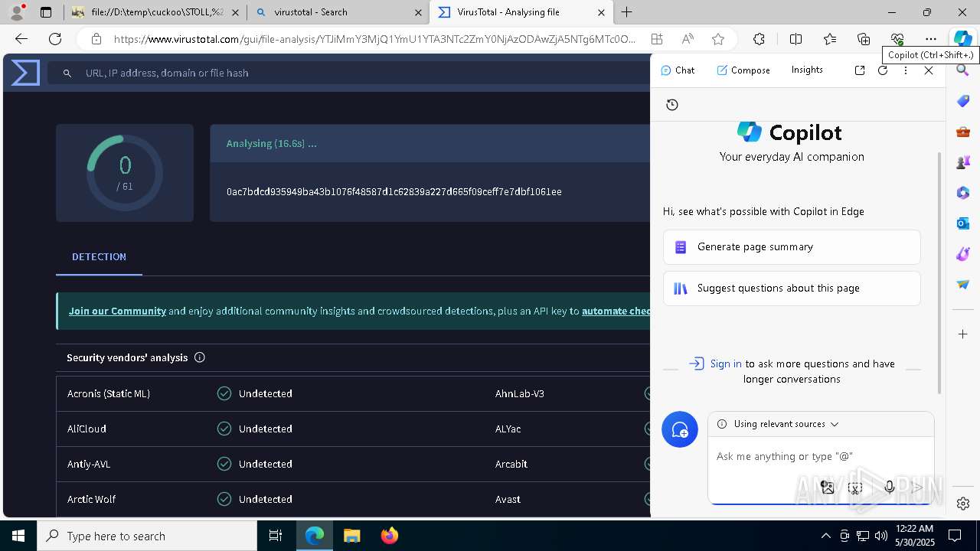This screenshot has width=980, height=551.
Task: Start new topic in Copilot
Action: (680, 429)
